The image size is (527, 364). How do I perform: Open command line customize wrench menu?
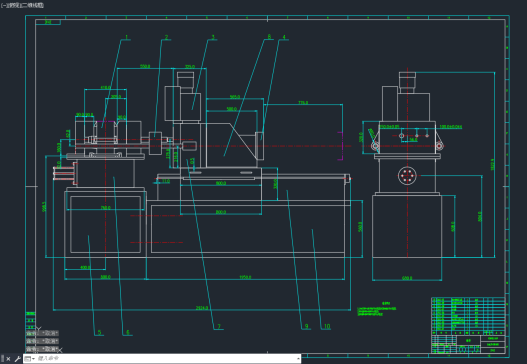click(x=17, y=359)
